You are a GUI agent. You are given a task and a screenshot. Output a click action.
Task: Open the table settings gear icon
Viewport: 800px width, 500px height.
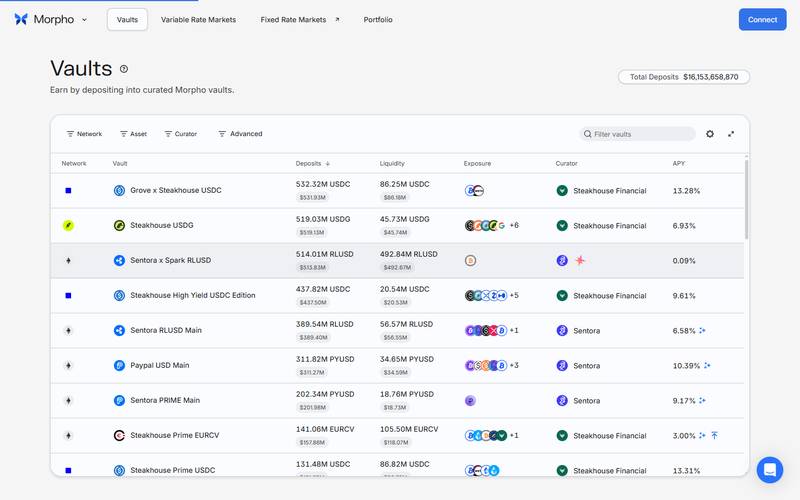click(710, 134)
